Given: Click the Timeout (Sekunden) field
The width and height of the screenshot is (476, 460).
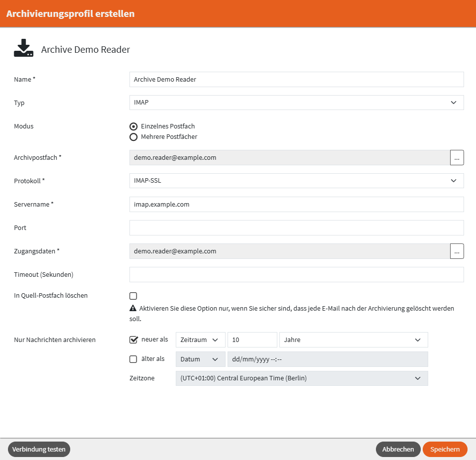Looking at the screenshot, I should [x=296, y=274].
